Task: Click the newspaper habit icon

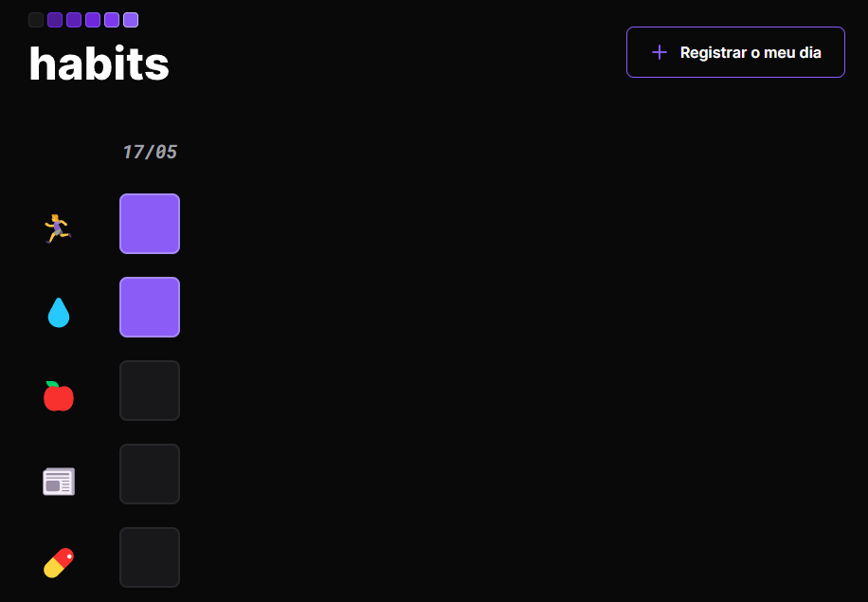Action: [59, 482]
